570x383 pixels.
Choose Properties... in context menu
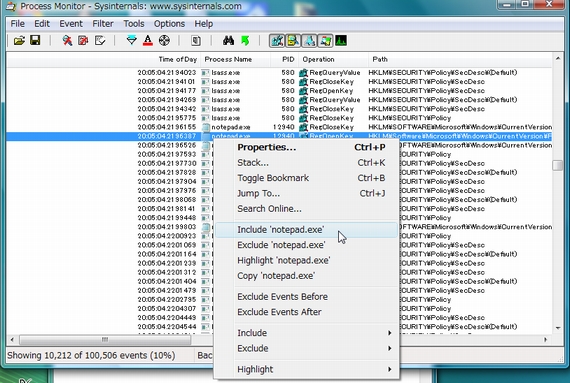306,147
